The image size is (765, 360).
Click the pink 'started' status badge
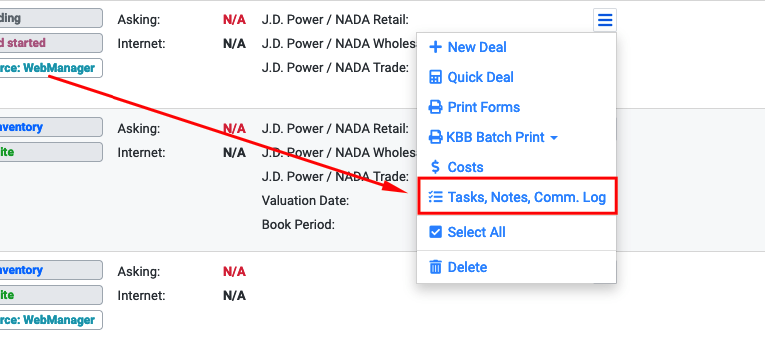click(51, 43)
